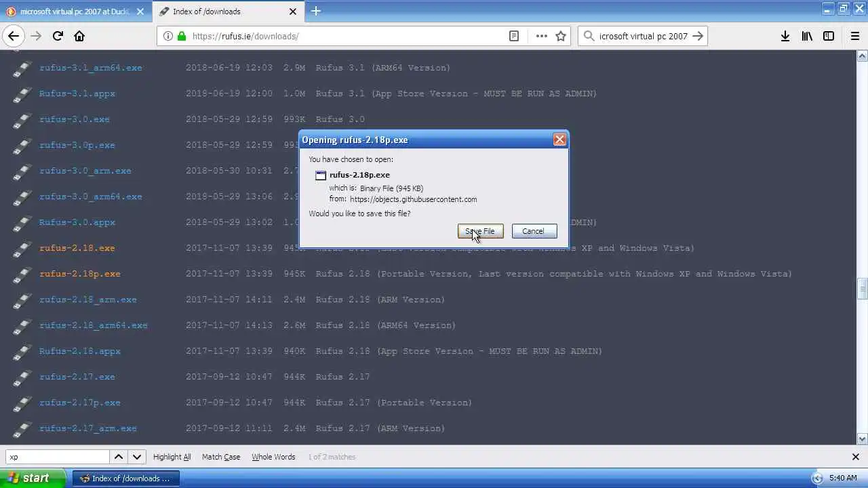Open the downloads toolbar icon
This screenshot has height=488, width=868.
[785, 36]
